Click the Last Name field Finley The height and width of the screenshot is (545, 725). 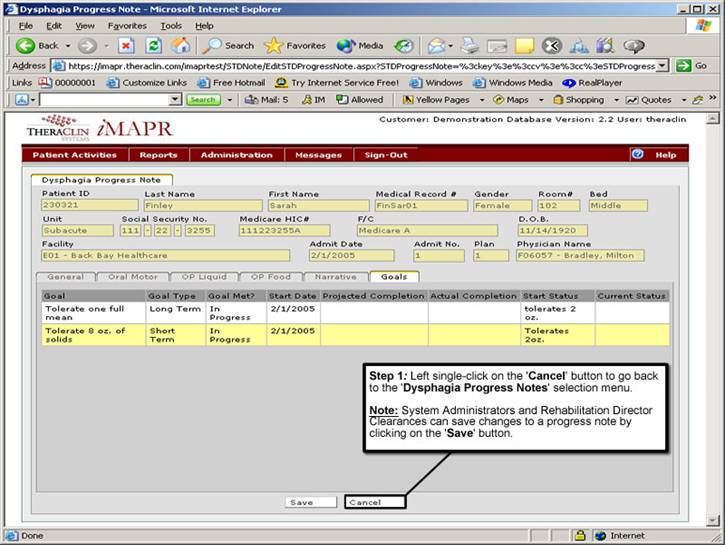(203, 205)
